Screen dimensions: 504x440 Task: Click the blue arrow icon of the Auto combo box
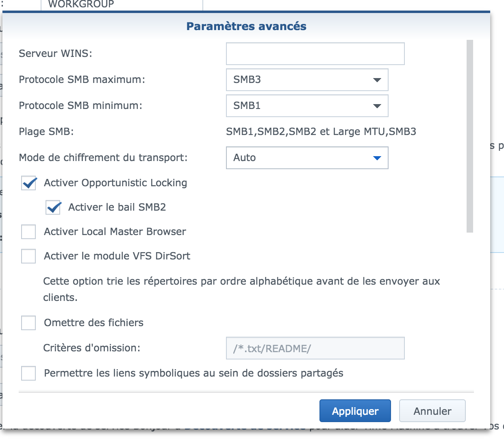[x=377, y=158]
